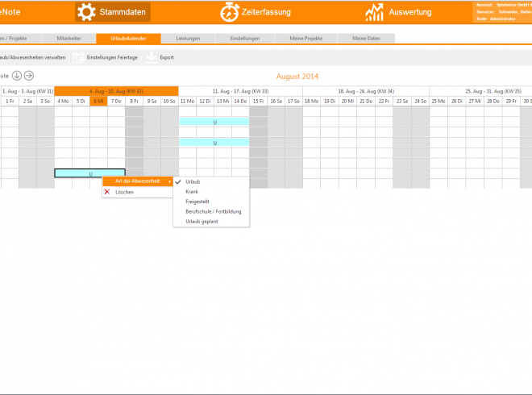The image size is (532, 395).
Task: Choose Freigestellt as absence type
Action: [197, 202]
